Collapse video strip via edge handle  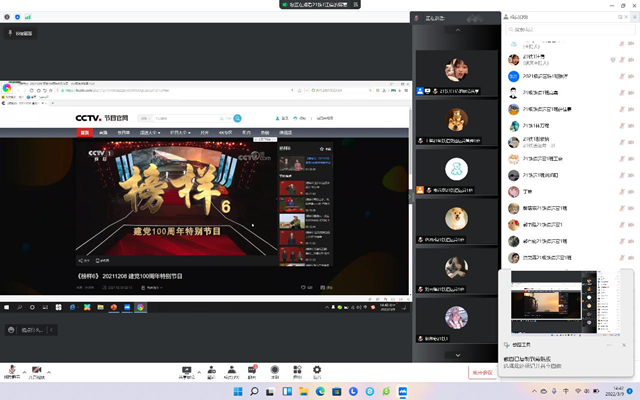pyautogui.click(x=411, y=197)
